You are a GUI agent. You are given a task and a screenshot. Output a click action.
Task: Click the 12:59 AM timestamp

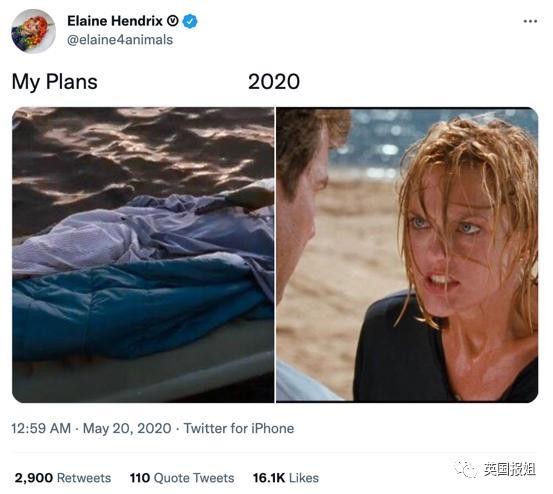pyautogui.click(x=41, y=428)
